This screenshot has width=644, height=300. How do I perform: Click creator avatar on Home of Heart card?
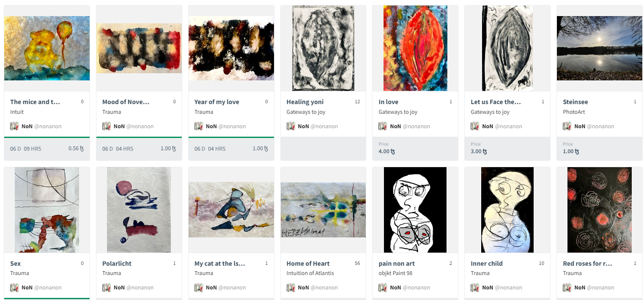tap(290, 287)
